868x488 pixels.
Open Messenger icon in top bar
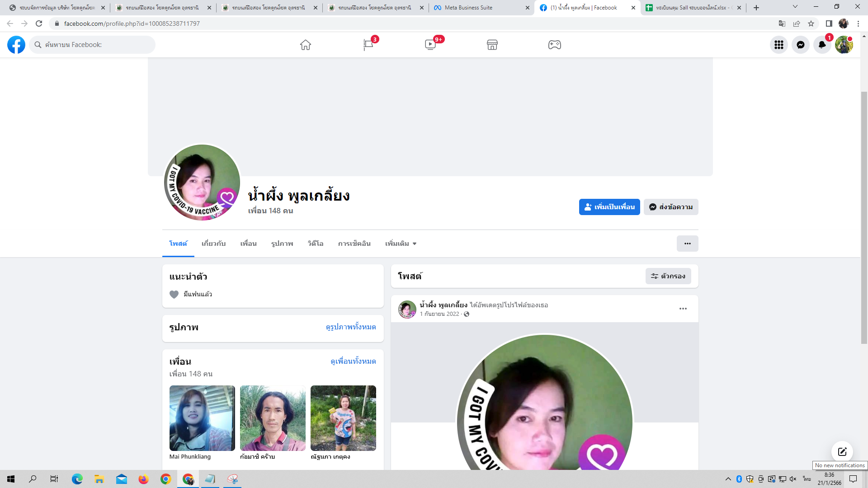click(800, 45)
